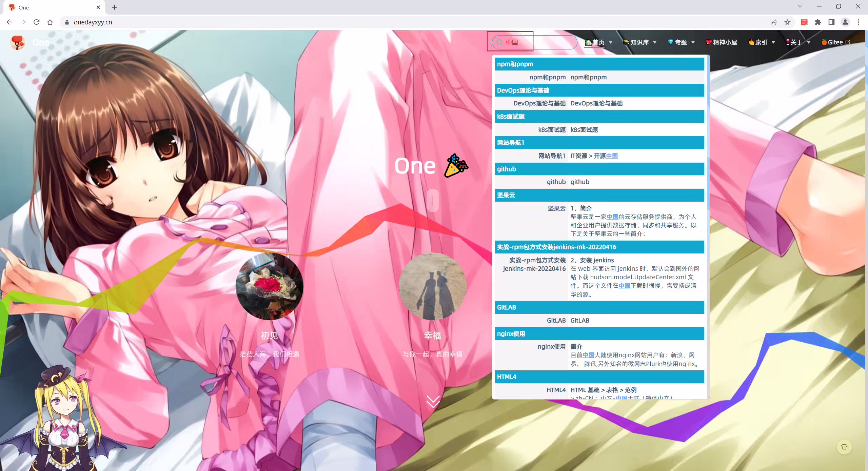The width and height of the screenshot is (868, 471).
Task: Click the double chevron scroll-down arrow
Action: [x=433, y=402]
